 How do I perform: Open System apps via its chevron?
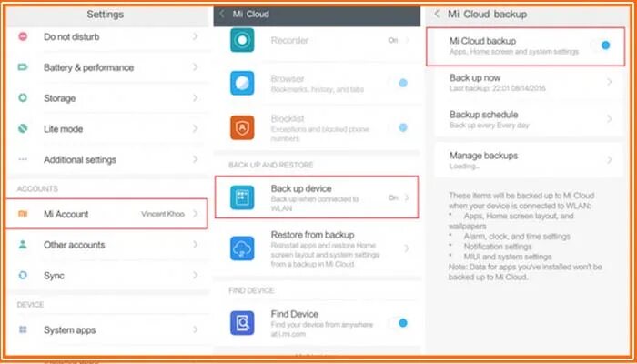[196, 329]
